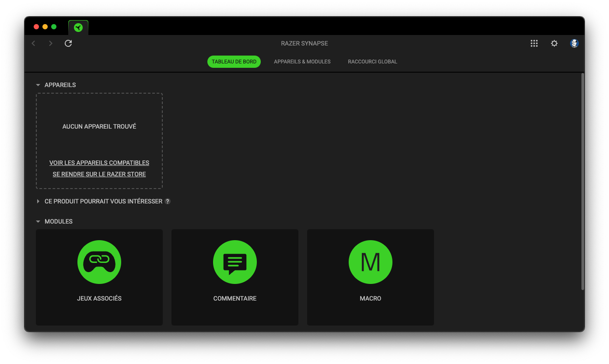The image size is (609, 364).
Task: Open the Jeux Associés controller icon module
Action: pos(99,262)
